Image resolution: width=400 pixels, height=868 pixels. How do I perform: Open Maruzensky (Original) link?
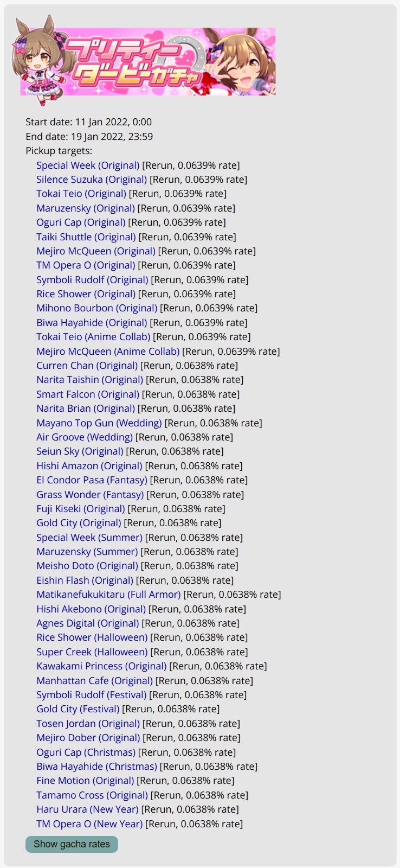coord(86,208)
